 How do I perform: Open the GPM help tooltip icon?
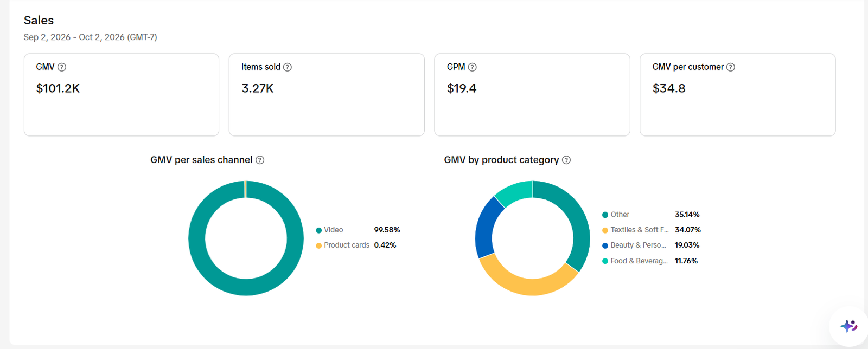pyautogui.click(x=473, y=67)
